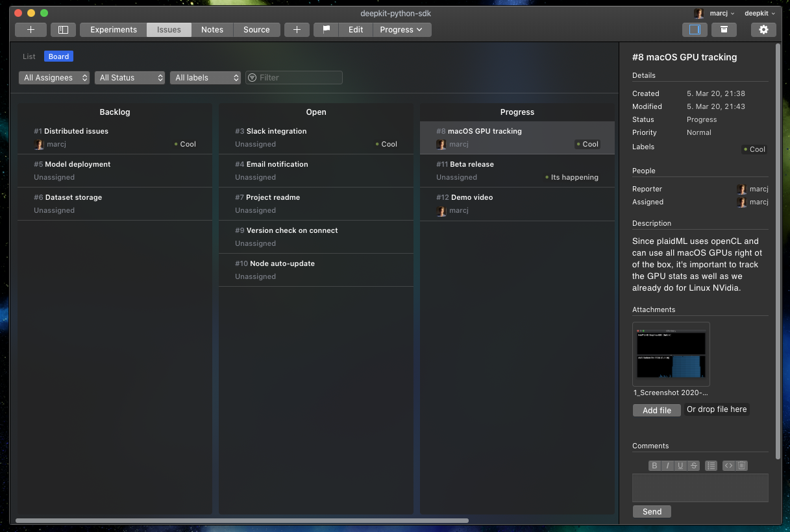The height and width of the screenshot is (532, 790).
Task: Toggle the left sidebar panel icon
Action: (x=63, y=30)
